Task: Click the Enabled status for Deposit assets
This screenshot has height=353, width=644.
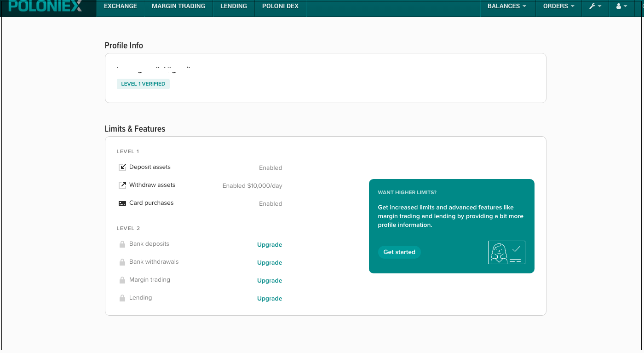Action: [270, 168]
